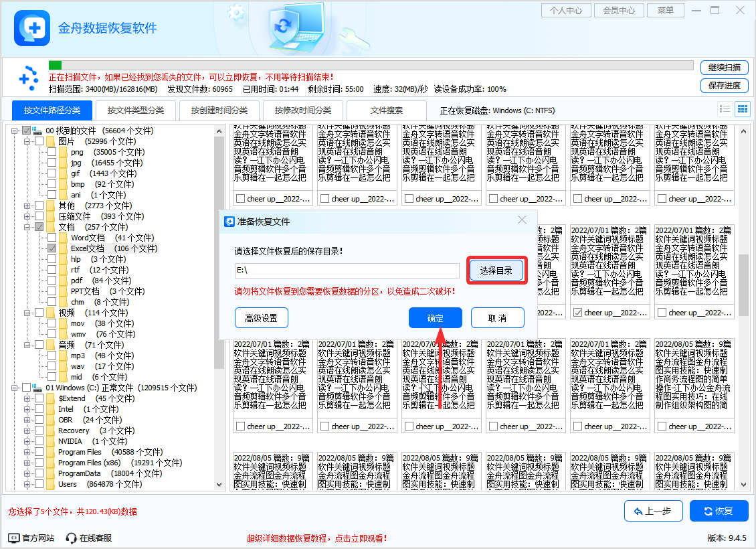Screen dimensions: 756x549
Task: Click the scan progress bar
Action: (x=371, y=65)
